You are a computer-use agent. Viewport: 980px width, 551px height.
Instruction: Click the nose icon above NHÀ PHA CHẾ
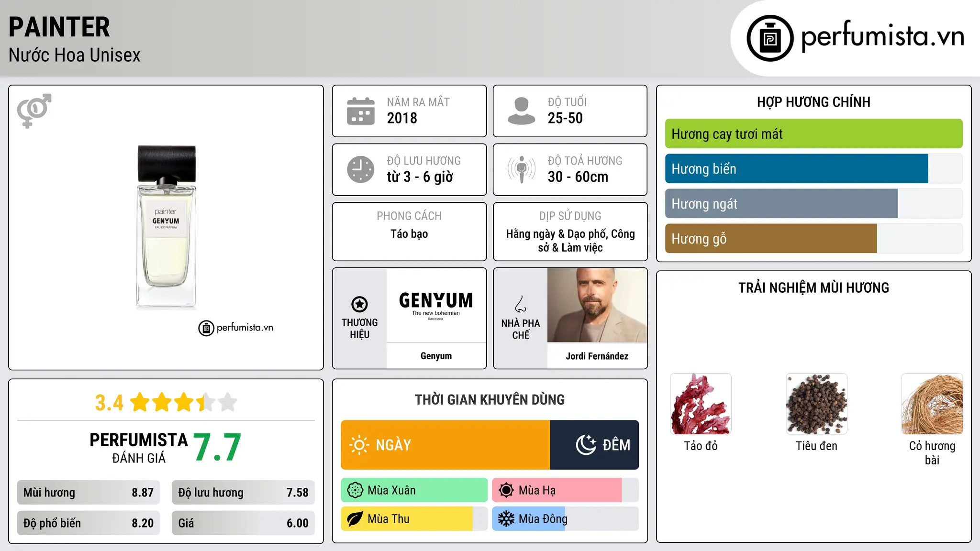click(x=521, y=304)
